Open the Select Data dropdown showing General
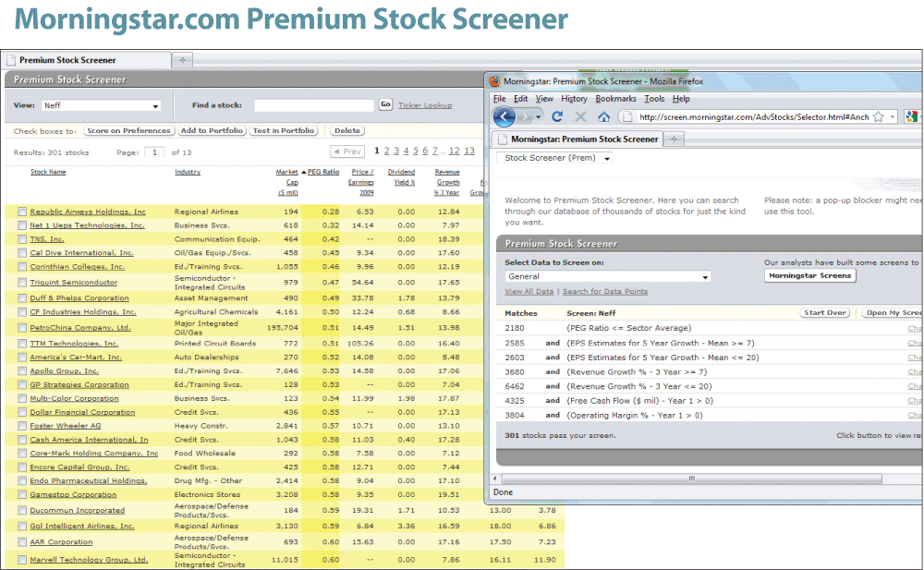 (x=608, y=276)
